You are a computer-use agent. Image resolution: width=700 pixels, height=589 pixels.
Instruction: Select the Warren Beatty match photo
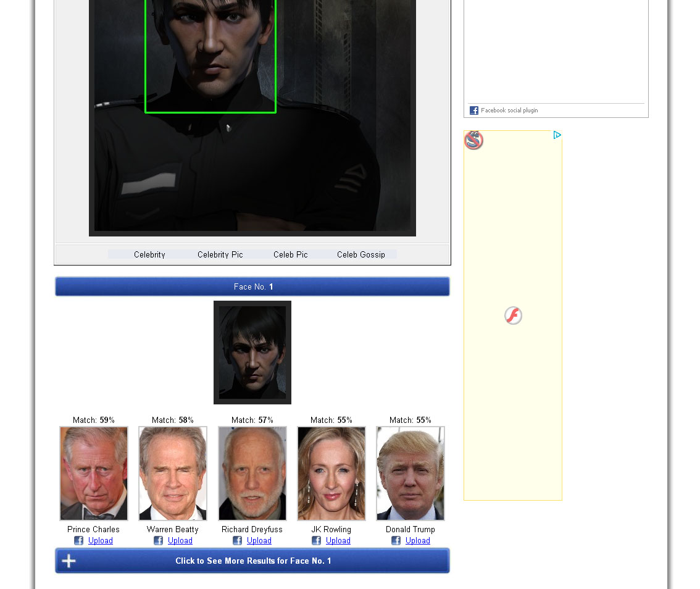click(173, 474)
